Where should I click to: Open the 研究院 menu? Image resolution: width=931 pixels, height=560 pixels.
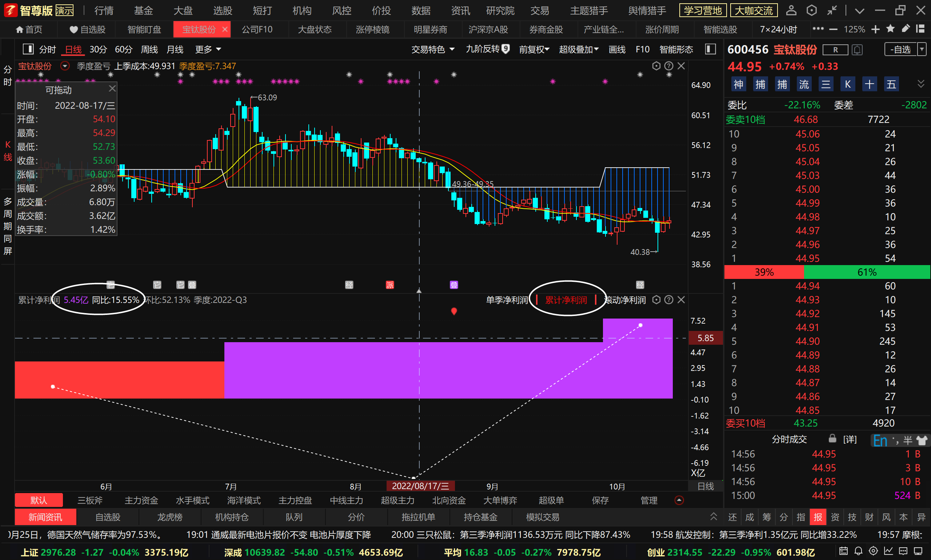[x=500, y=10]
